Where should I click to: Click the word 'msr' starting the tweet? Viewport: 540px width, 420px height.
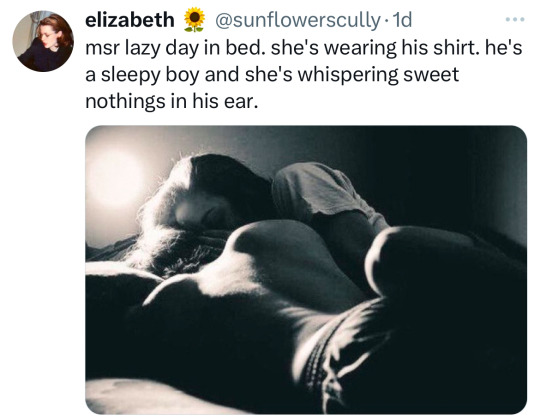click(x=101, y=48)
